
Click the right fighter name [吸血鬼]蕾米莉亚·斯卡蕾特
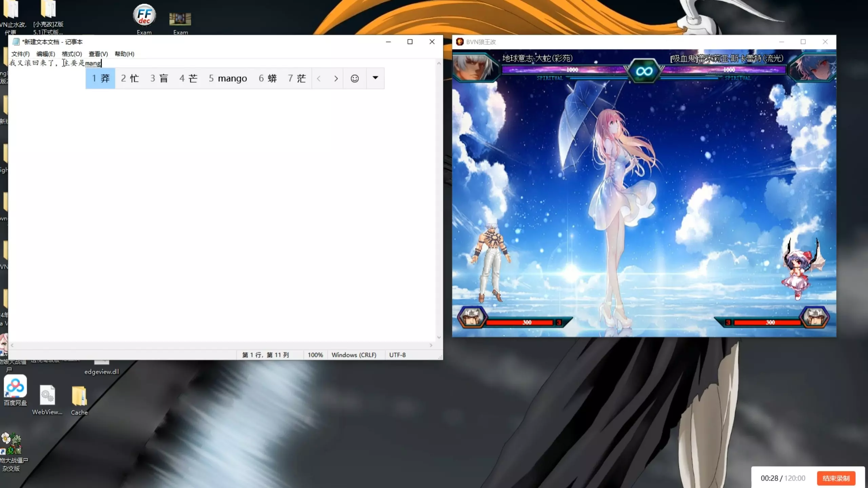coord(727,58)
